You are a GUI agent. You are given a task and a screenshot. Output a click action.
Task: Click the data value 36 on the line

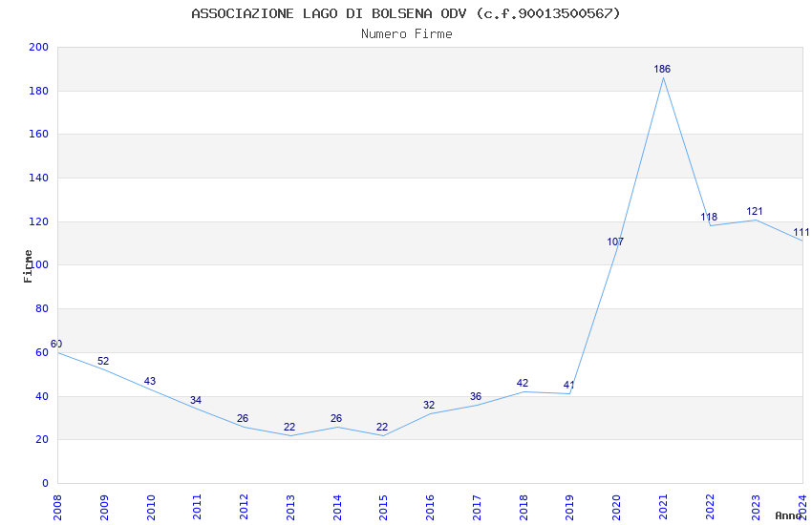(476, 397)
